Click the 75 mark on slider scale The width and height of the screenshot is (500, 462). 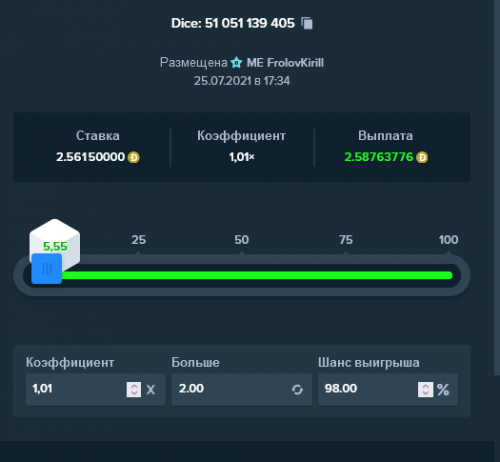(x=346, y=240)
